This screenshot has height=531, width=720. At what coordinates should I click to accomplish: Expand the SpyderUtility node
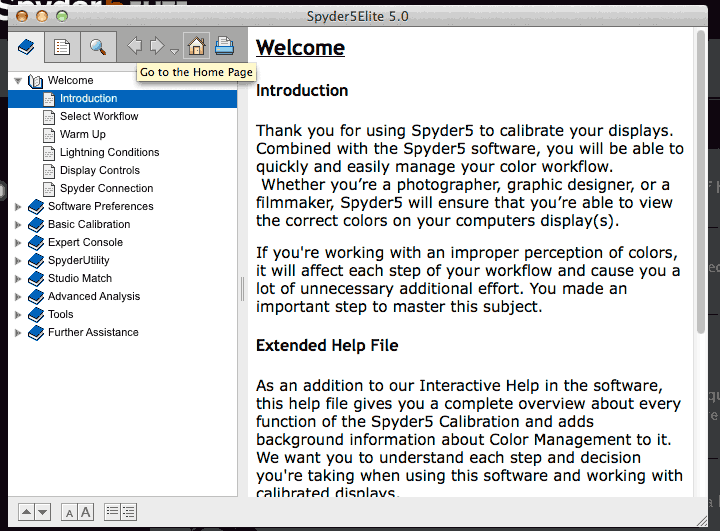pyautogui.click(x=18, y=260)
